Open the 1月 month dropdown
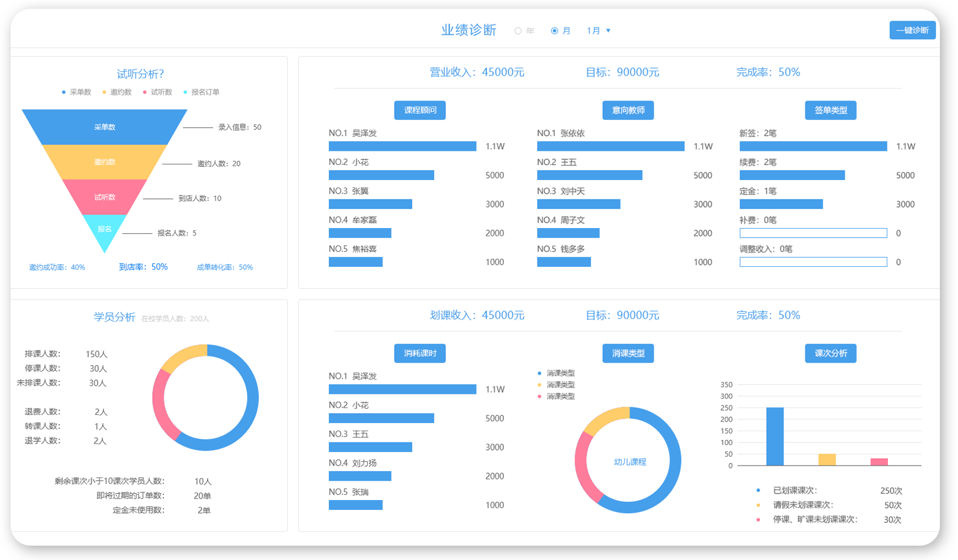Image resolution: width=958 pixels, height=560 pixels. [x=598, y=31]
